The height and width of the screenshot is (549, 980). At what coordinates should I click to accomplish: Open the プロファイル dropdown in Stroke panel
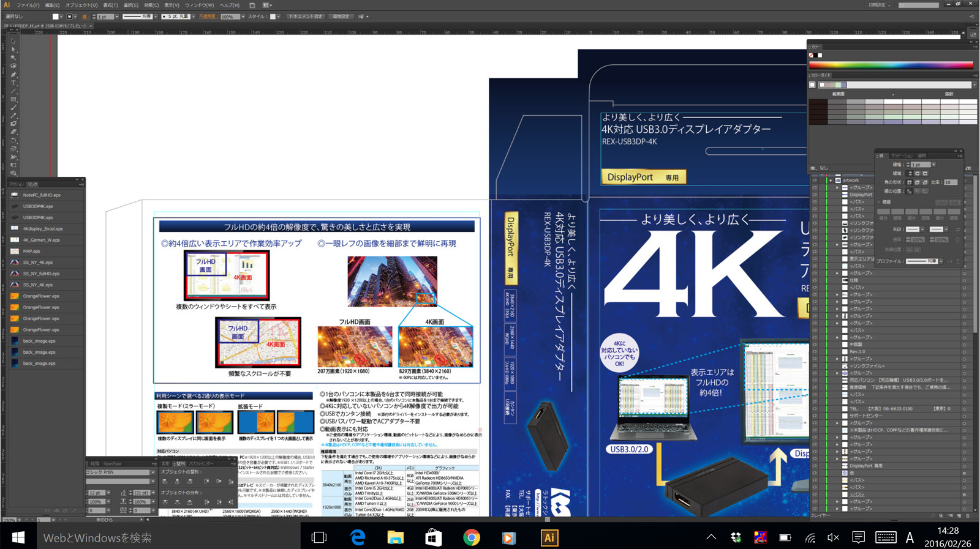click(941, 261)
